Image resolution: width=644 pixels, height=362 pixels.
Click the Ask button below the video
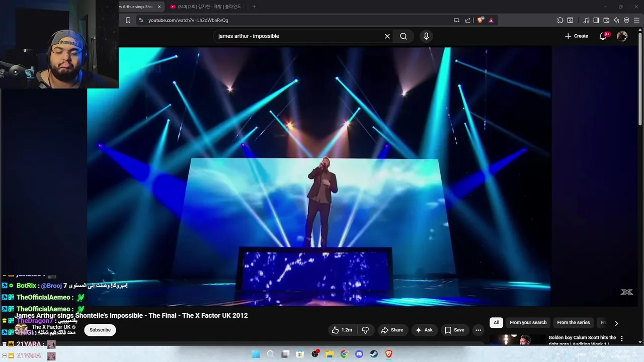tap(424, 330)
